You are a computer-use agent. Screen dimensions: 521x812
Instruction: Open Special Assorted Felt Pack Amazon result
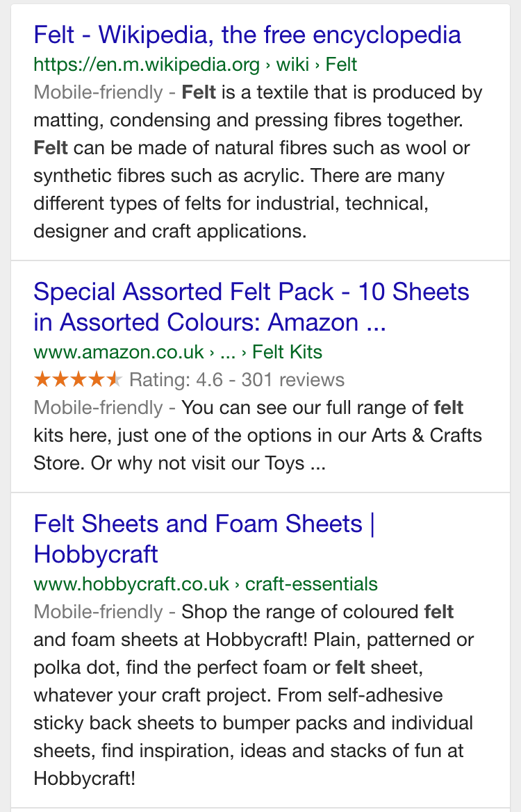[251, 306]
